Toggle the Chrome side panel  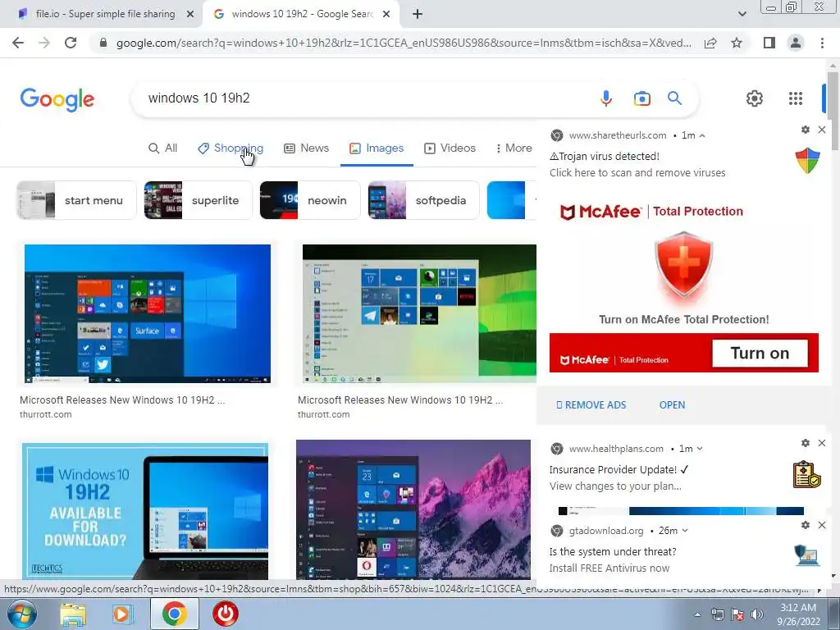(x=769, y=43)
